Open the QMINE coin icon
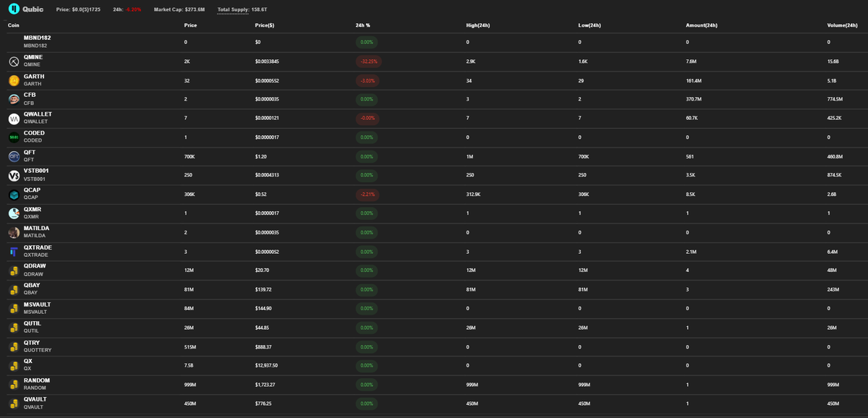This screenshot has height=418, width=868. coord(14,61)
